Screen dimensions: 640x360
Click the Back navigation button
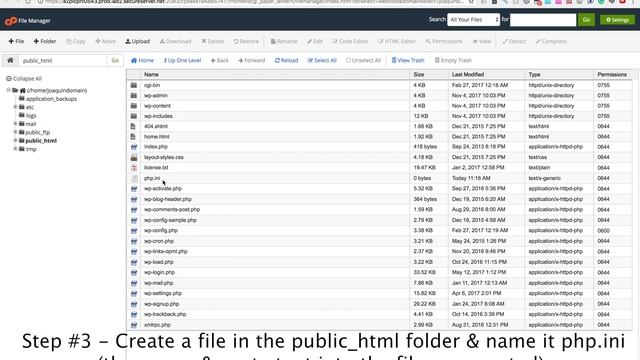tap(220, 60)
